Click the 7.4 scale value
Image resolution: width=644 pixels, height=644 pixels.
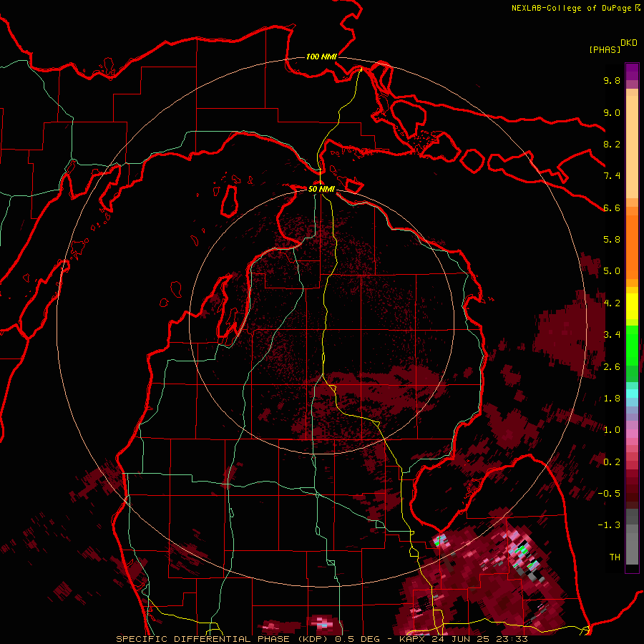(x=612, y=176)
